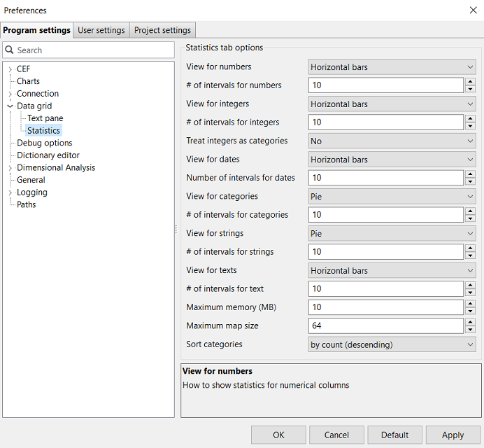Increase # of intervals for numbers
Image resolution: width=484 pixels, height=448 pixels.
tap(470, 82)
